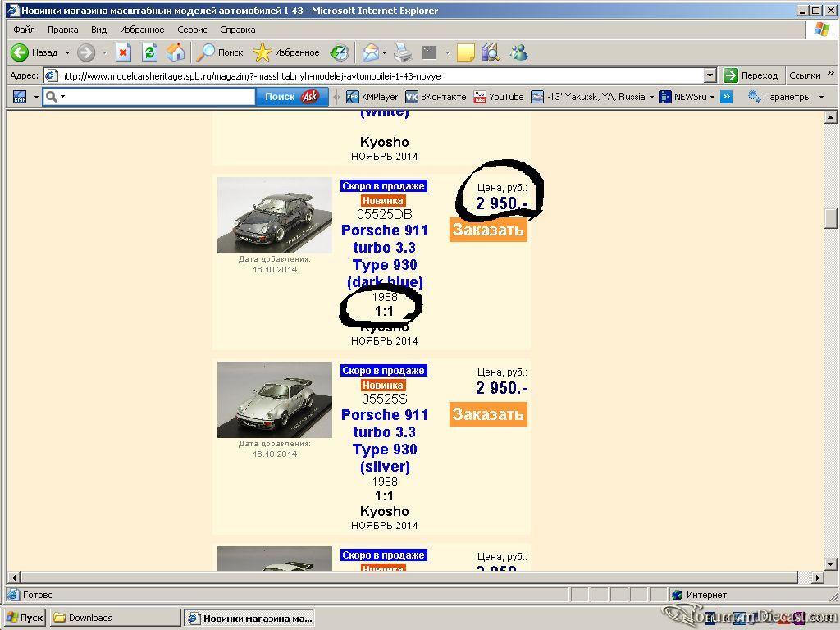Screen dimensions: 840x630
Task: Open Параметры toolbar settings
Action: 780,97
